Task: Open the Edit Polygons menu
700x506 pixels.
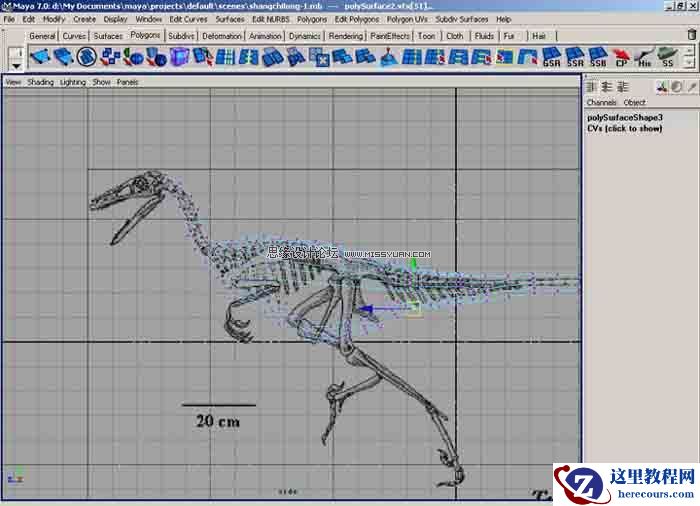Action: coord(357,19)
